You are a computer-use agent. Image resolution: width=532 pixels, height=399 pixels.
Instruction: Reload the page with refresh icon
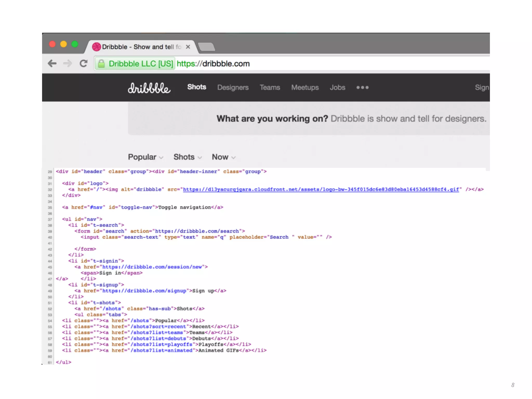83,63
